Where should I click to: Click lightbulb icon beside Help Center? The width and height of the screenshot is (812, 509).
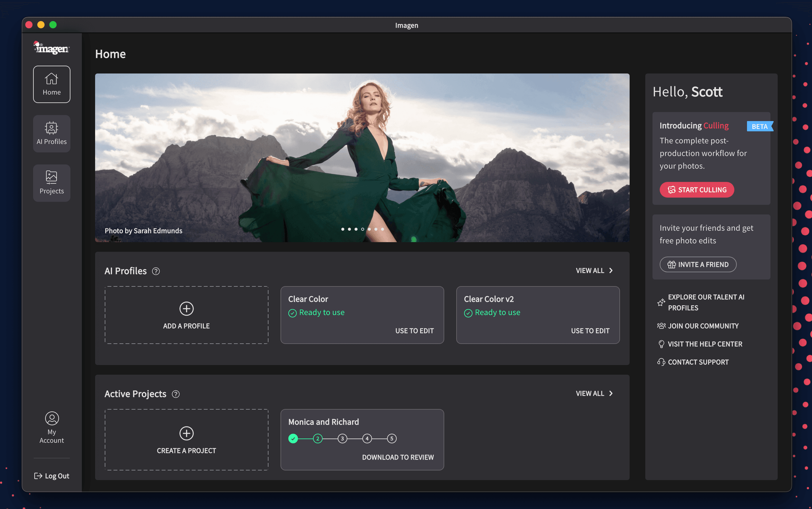point(661,344)
